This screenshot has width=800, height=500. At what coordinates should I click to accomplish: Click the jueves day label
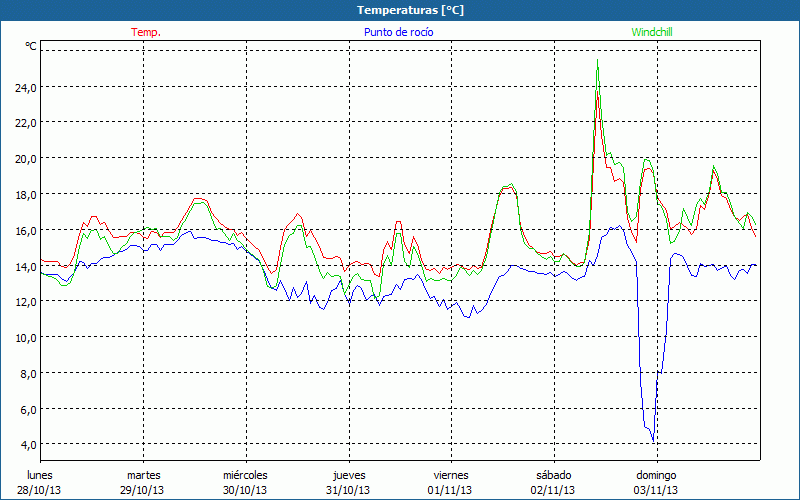pyautogui.click(x=348, y=475)
